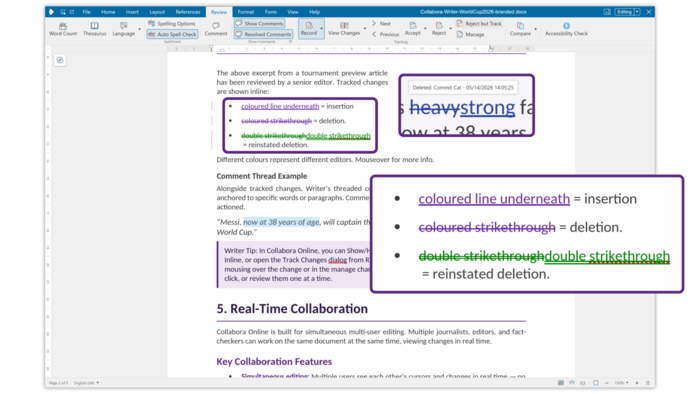Toggle Resolved Comments visibility
700x394 pixels.
(x=263, y=34)
